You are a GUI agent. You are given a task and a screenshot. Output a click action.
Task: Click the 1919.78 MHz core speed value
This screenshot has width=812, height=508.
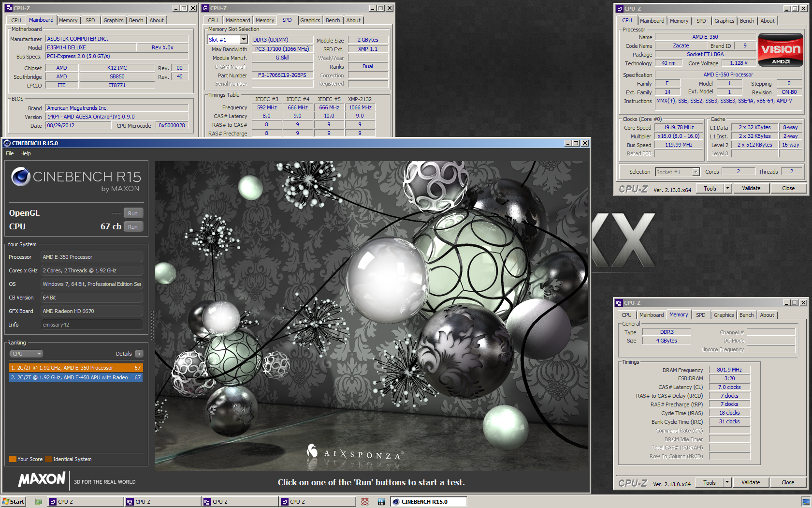pos(679,128)
